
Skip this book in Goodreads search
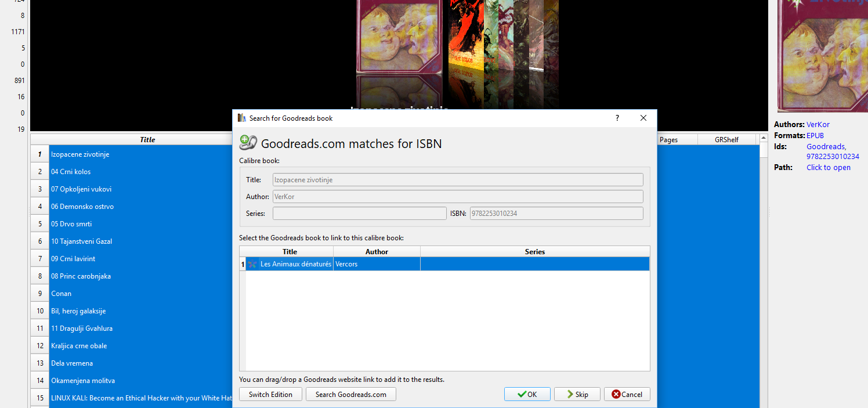pyautogui.click(x=577, y=394)
